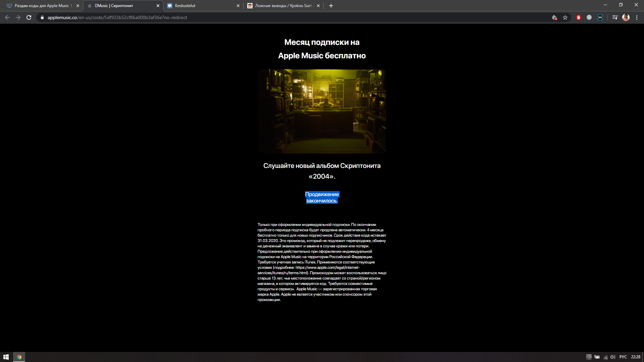Viewport: 644px width, 362px height.
Task: Open the 22:28 clock in the tray
Action: point(636,357)
